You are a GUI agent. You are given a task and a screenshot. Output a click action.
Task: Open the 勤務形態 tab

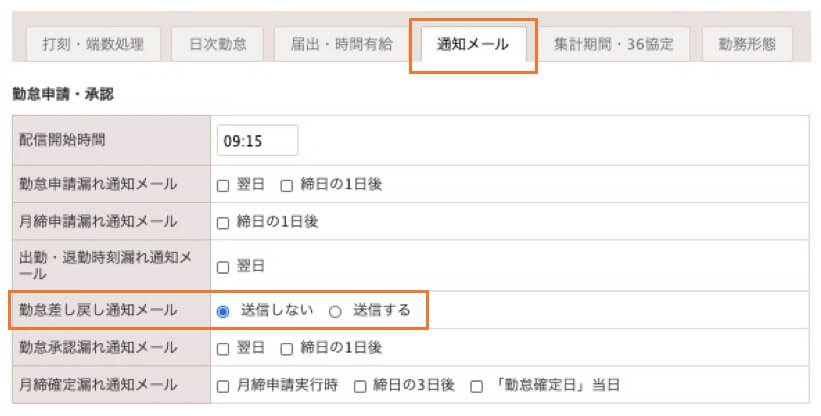(x=747, y=44)
